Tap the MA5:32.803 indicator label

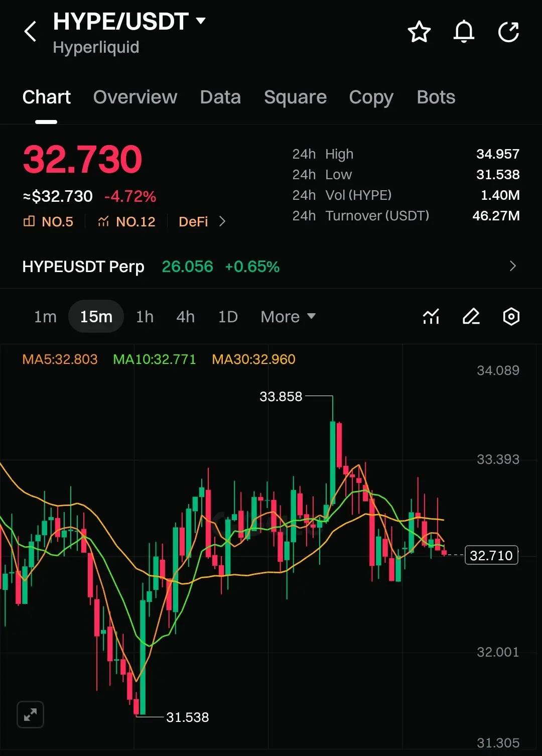pyautogui.click(x=60, y=359)
